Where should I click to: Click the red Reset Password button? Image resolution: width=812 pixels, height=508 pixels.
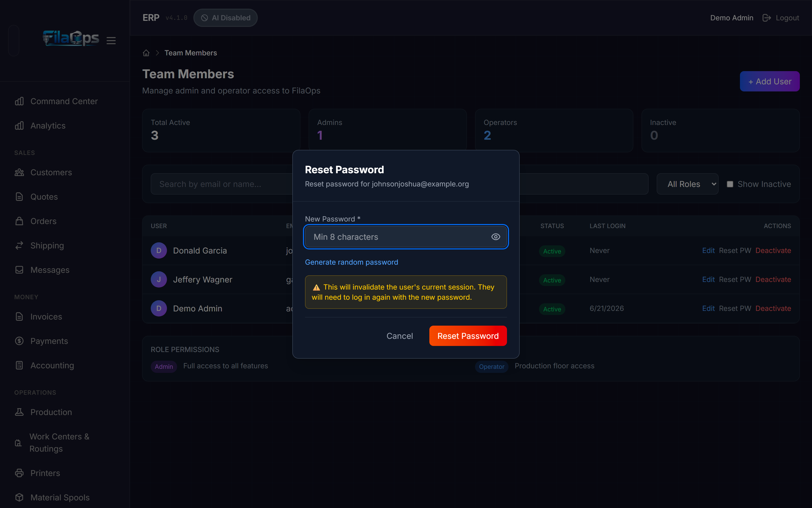pyautogui.click(x=468, y=336)
